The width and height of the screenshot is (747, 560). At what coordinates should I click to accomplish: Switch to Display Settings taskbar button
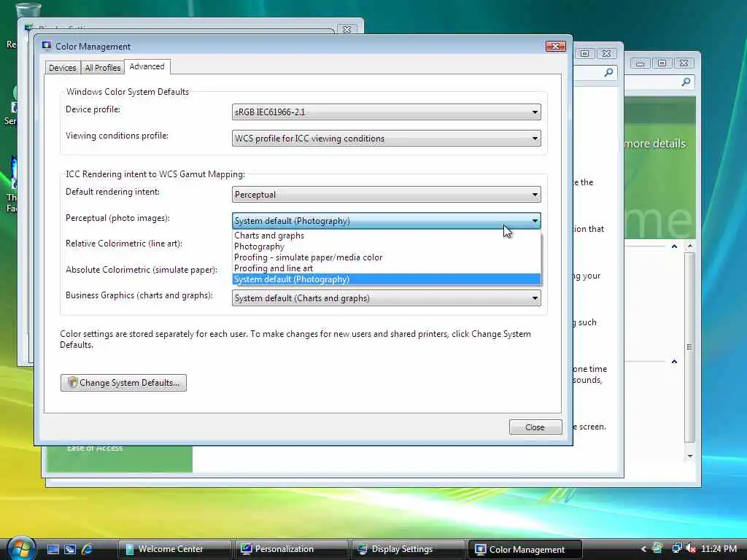click(x=408, y=550)
